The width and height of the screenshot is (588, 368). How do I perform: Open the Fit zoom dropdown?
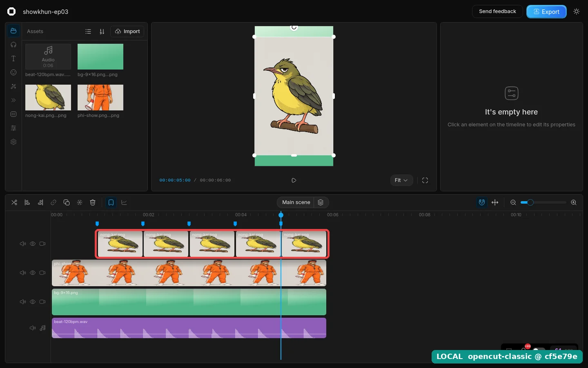click(401, 180)
